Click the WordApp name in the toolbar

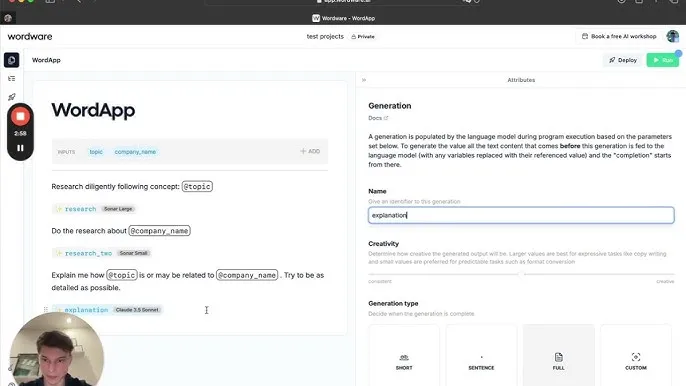pos(46,60)
